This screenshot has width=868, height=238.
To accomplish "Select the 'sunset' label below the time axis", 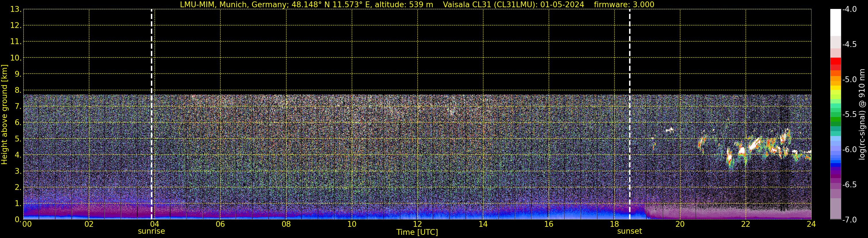I will click(x=629, y=231).
